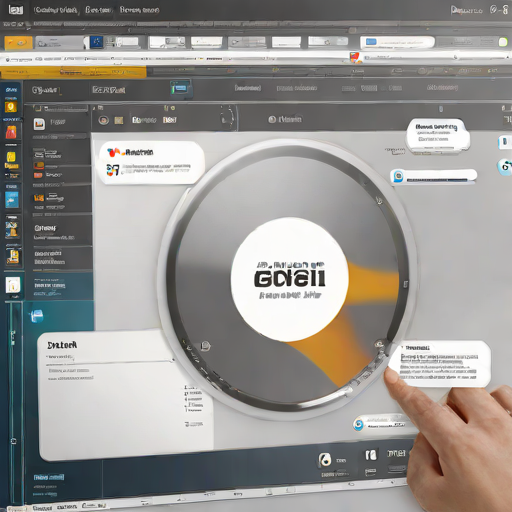Toggle the green switch at top right toolbar

pyautogui.click(x=503, y=42)
